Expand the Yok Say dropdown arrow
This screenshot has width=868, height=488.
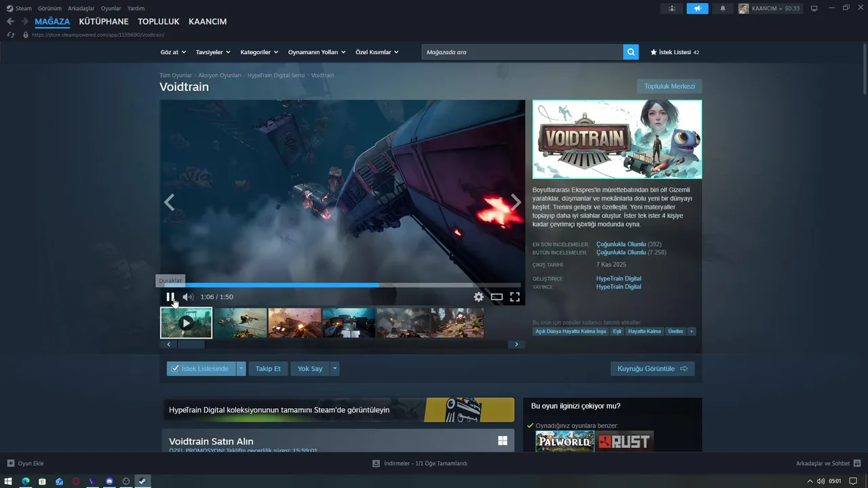pos(334,369)
